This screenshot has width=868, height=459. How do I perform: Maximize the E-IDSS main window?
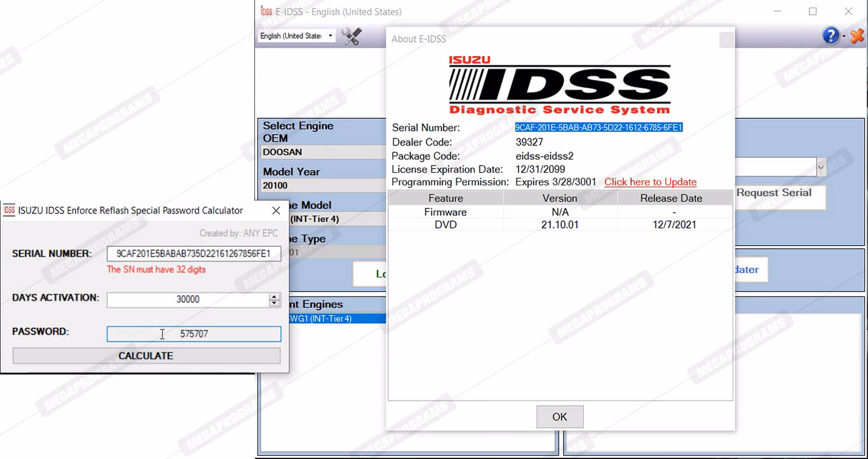tap(813, 11)
